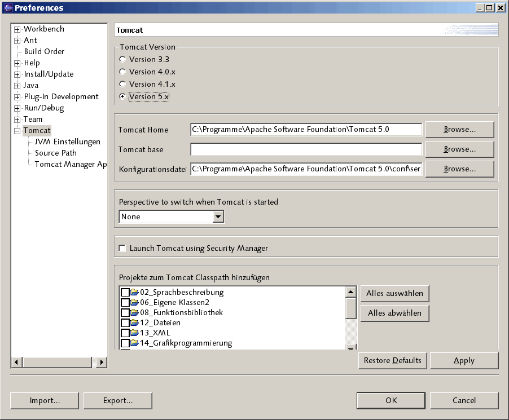Select Tomcat Version 3.3 option
509x420 pixels.
tap(122, 59)
